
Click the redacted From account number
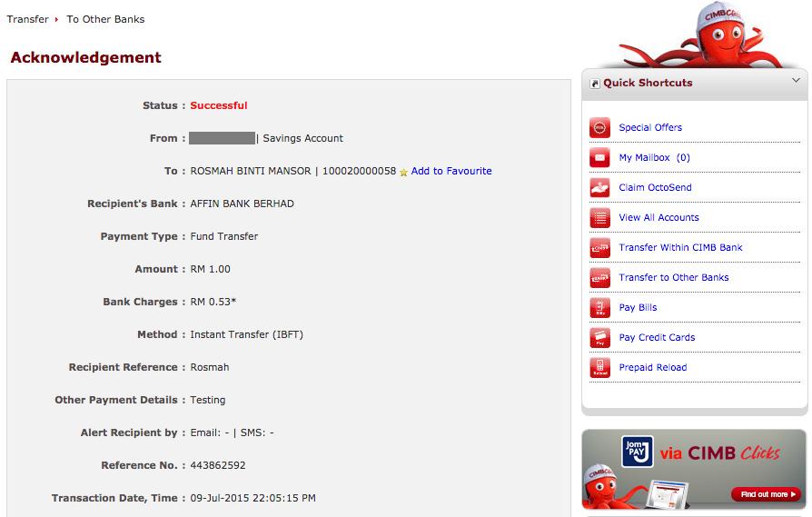coord(223,138)
